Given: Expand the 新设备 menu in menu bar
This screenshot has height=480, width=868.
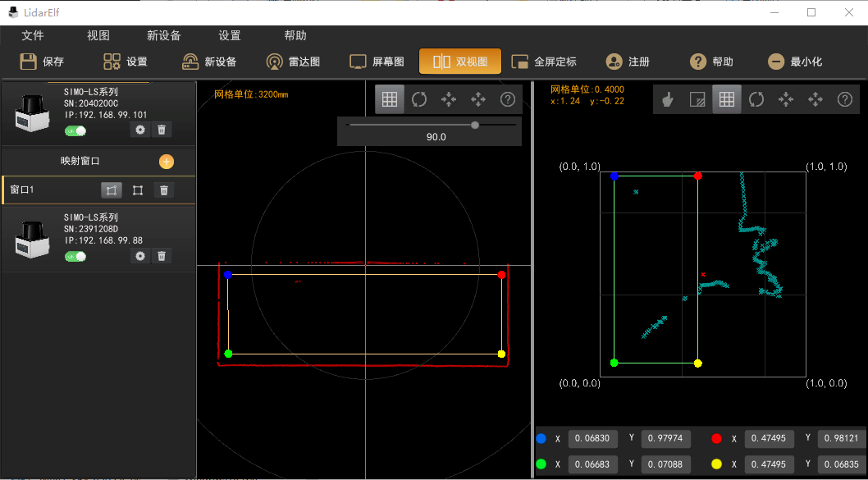Looking at the screenshot, I should coord(164,36).
